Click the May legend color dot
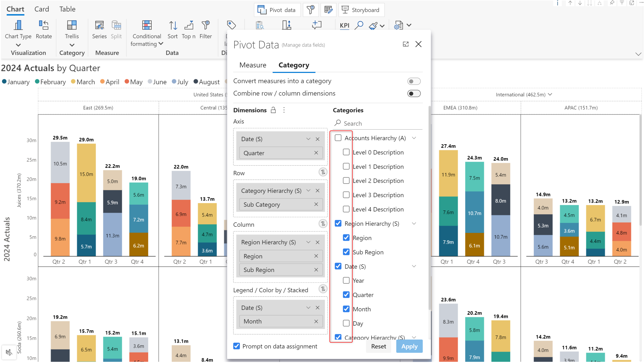Screen dimensions: 644x363 127,82
